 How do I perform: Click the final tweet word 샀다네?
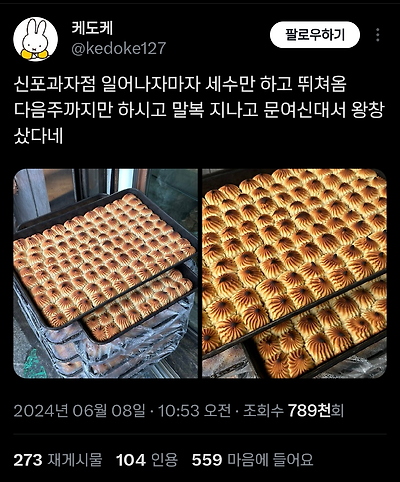pos(38,136)
